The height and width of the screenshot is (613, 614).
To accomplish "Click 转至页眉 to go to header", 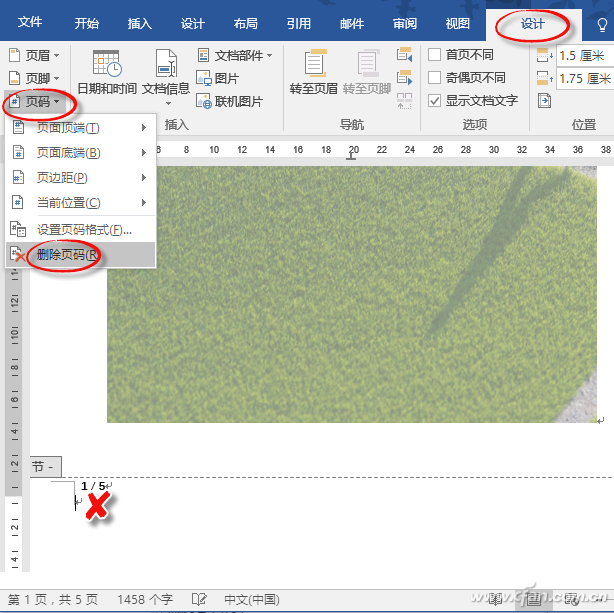I will click(313, 72).
